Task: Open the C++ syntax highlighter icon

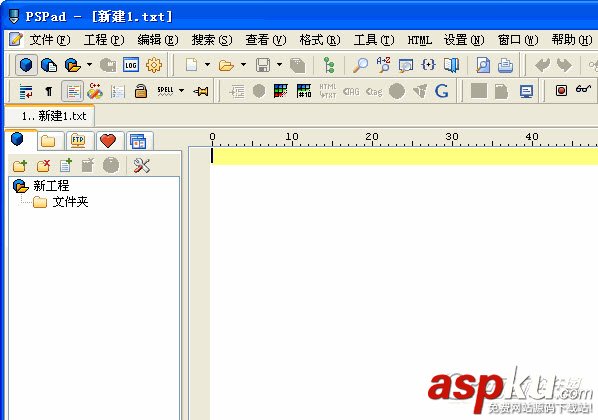Action: point(95,91)
